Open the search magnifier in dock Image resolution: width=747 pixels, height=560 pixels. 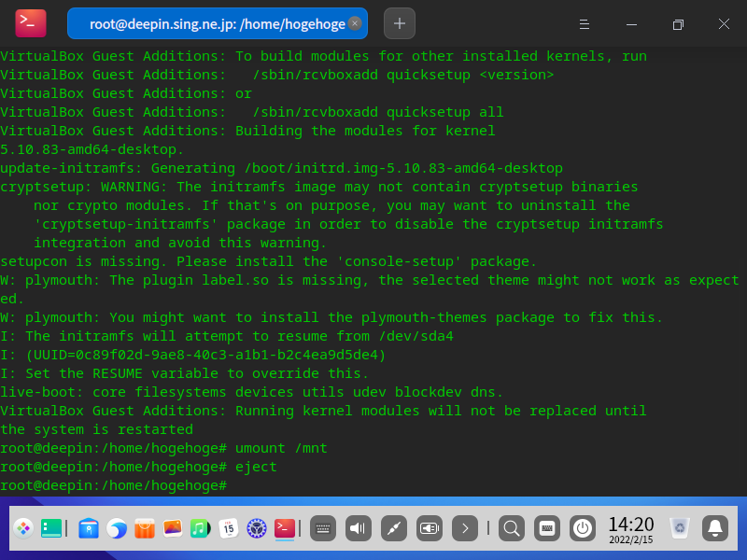click(x=512, y=528)
